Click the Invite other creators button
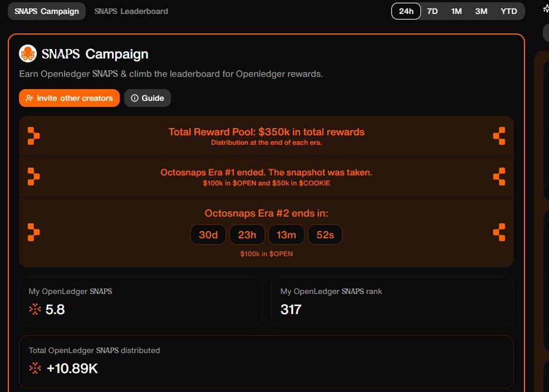 (70, 98)
